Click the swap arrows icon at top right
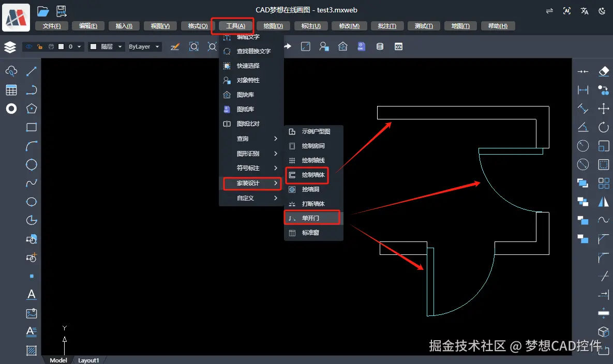The height and width of the screenshot is (364, 613). click(549, 11)
